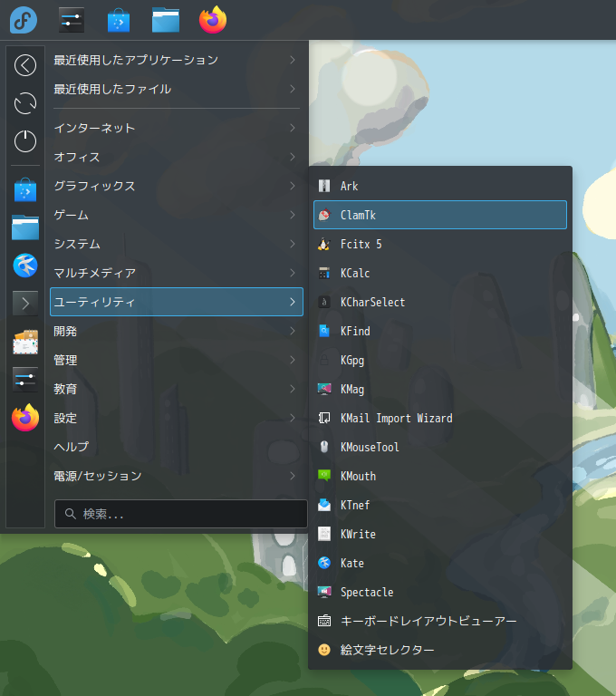Open the mail envelope favorite in the sidebar

tap(25, 342)
